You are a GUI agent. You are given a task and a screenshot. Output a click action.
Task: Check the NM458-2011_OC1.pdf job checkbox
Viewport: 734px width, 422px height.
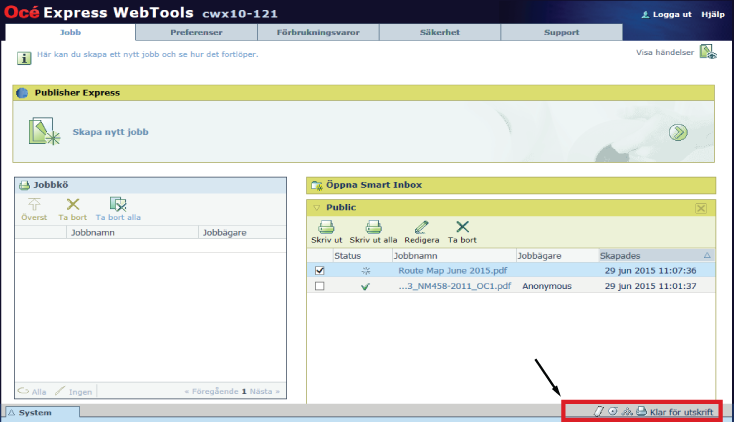(x=320, y=286)
